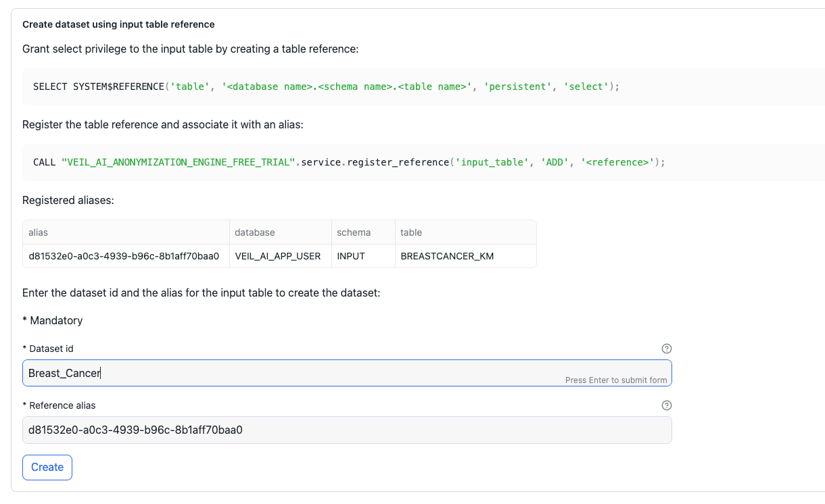Click the alias column header

pyautogui.click(x=126, y=232)
